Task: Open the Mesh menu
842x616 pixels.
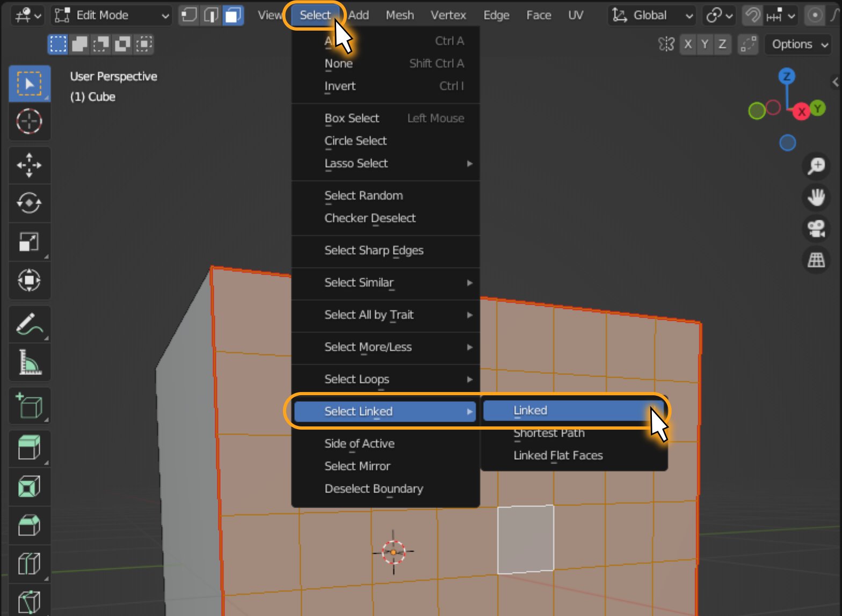Action: click(x=400, y=16)
